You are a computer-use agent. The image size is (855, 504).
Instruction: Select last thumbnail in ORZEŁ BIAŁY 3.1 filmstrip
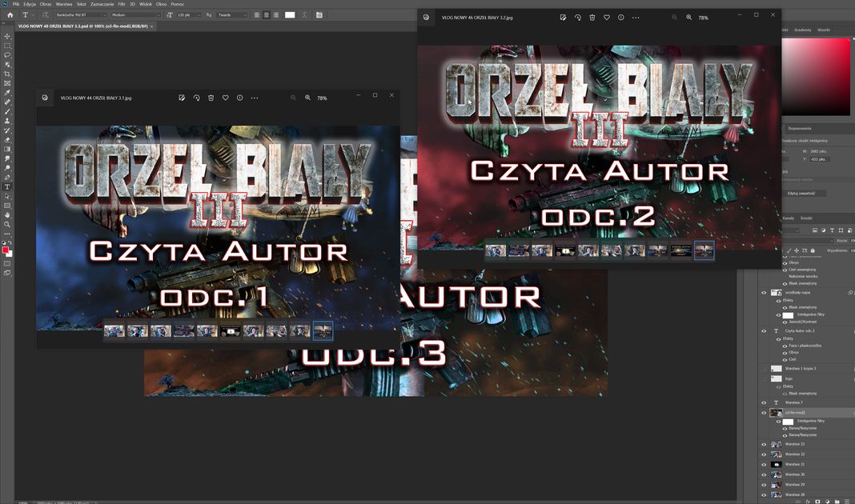click(323, 330)
